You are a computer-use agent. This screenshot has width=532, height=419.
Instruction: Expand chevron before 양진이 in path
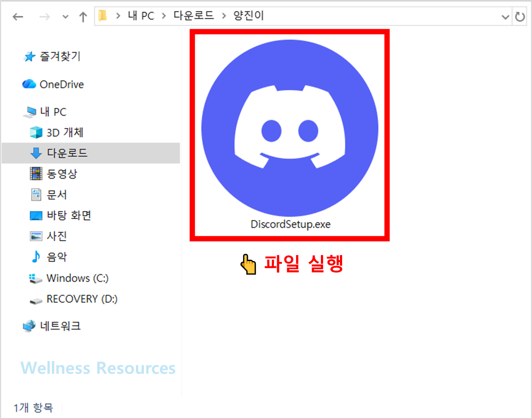click(x=224, y=16)
